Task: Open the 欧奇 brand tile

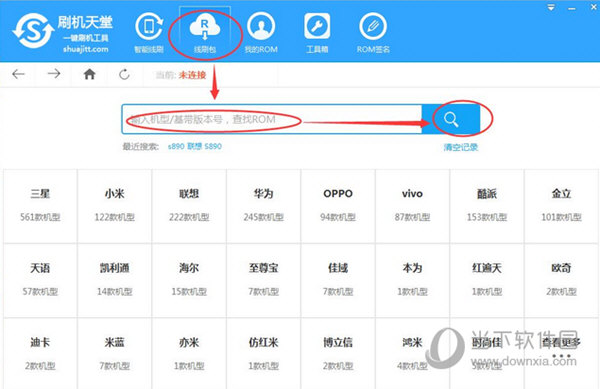Action: click(x=561, y=280)
